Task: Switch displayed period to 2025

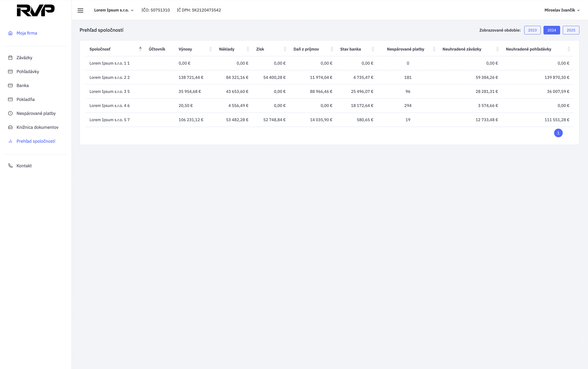Action: (x=571, y=30)
